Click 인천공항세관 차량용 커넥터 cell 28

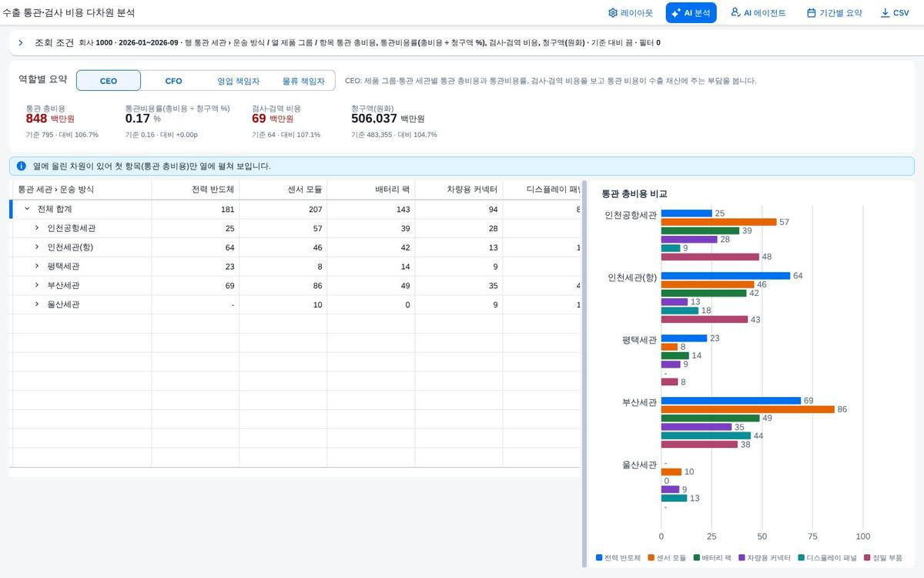[x=459, y=228]
